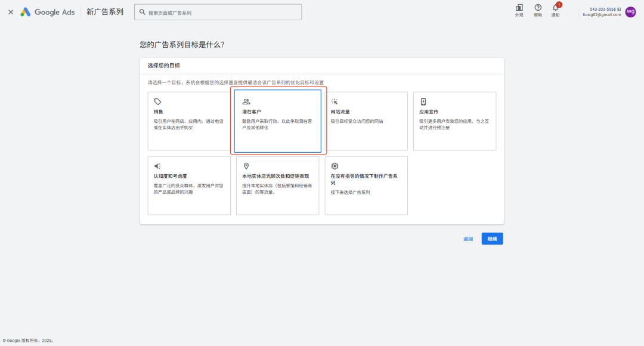Click the megaphone awareness icon

[157, 166]
